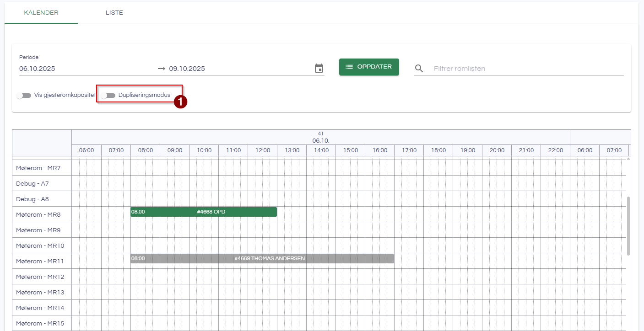Image resolution: width=644 pixels, height=331 pixels.
Task: Click the OPPDATER button
Action: (369, 67)
